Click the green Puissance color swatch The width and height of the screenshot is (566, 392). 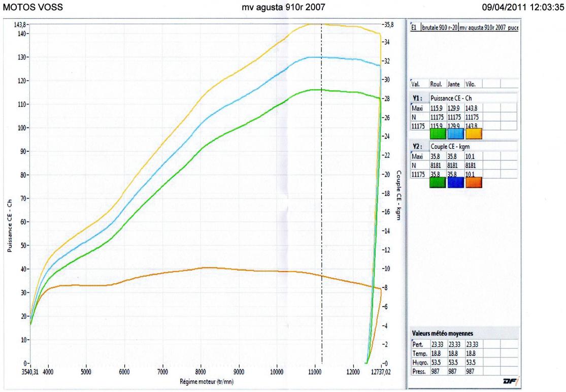(438, 134)
